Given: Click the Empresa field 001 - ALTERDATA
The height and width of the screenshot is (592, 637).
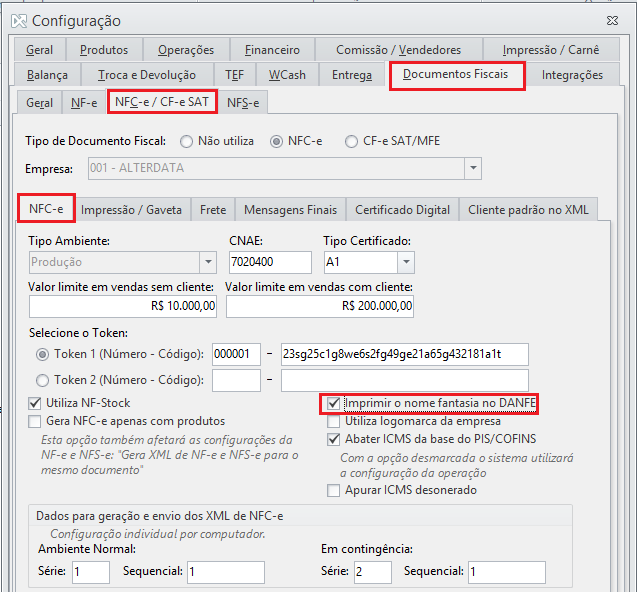Looking at the screenshot, I should click(277, 168).
